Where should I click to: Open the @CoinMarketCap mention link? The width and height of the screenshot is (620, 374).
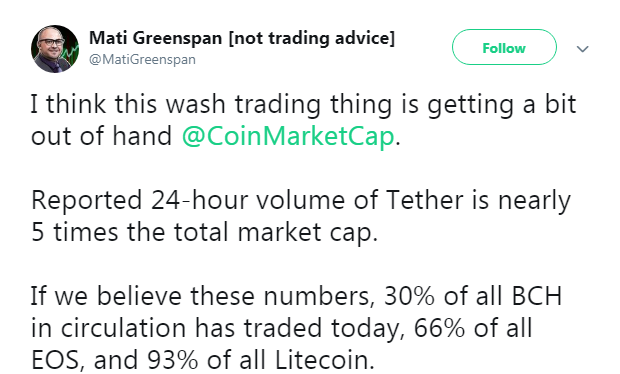(288, 136)
